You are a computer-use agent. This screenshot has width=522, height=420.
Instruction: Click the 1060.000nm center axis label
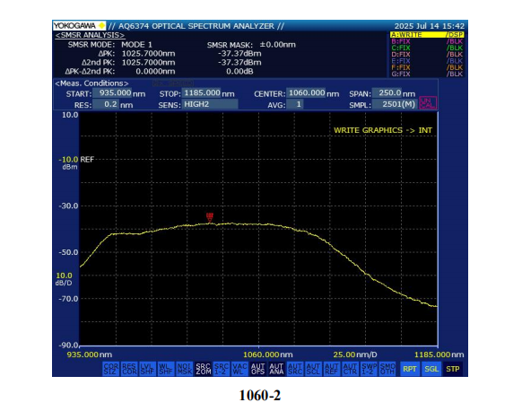pos(268,354)
